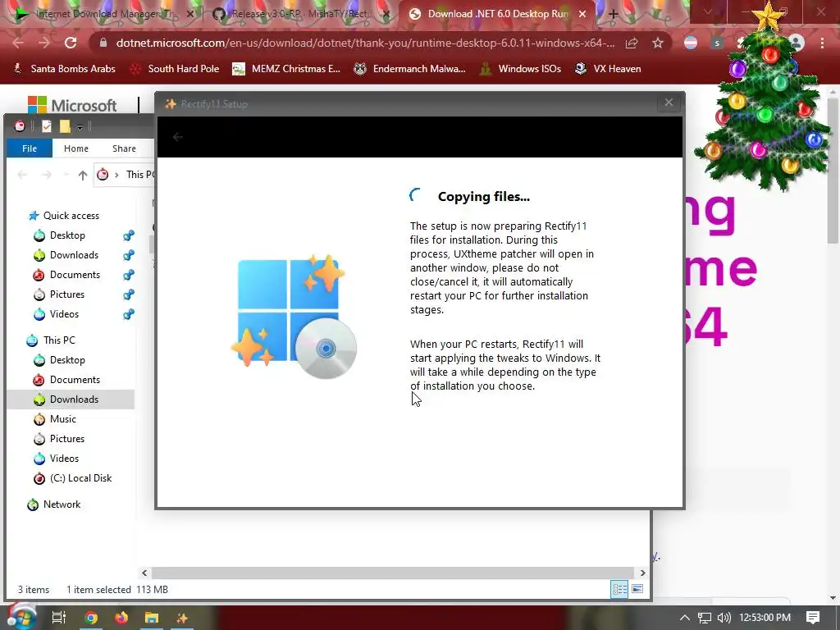Open quick access toolbar customize dropdown
The image size is (840, 630).
tap(80, 127)
